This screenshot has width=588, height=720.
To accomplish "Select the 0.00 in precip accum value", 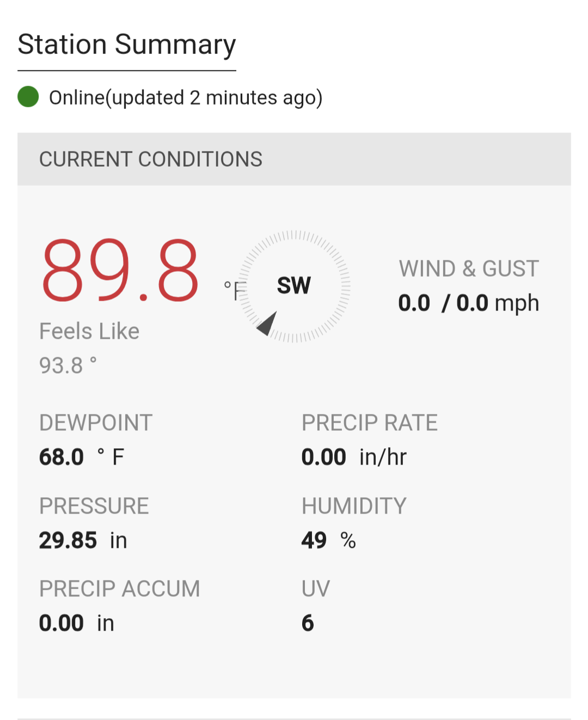I will pos(77,623).
